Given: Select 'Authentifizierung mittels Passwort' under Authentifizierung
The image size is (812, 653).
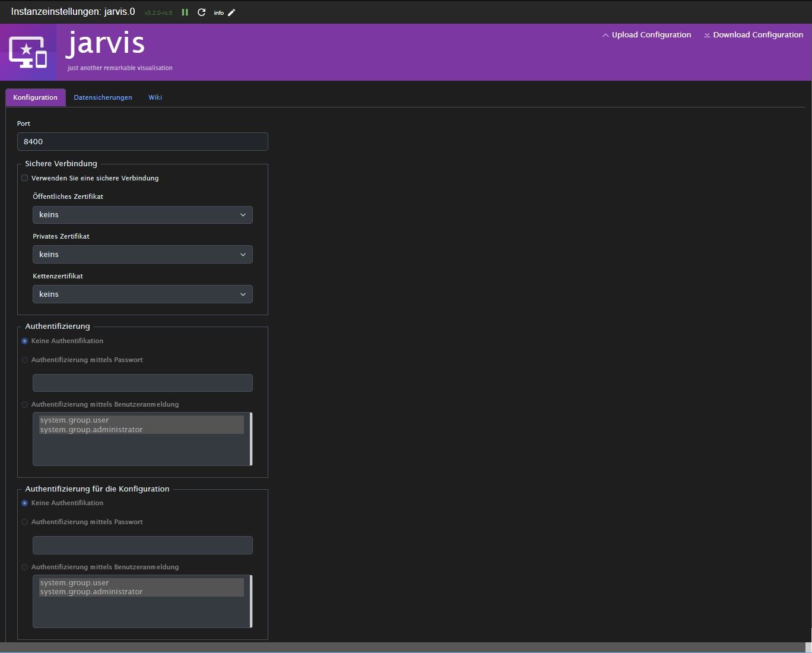Looking at the screenshot, I should pyautogui.click(x=24, y=360).
